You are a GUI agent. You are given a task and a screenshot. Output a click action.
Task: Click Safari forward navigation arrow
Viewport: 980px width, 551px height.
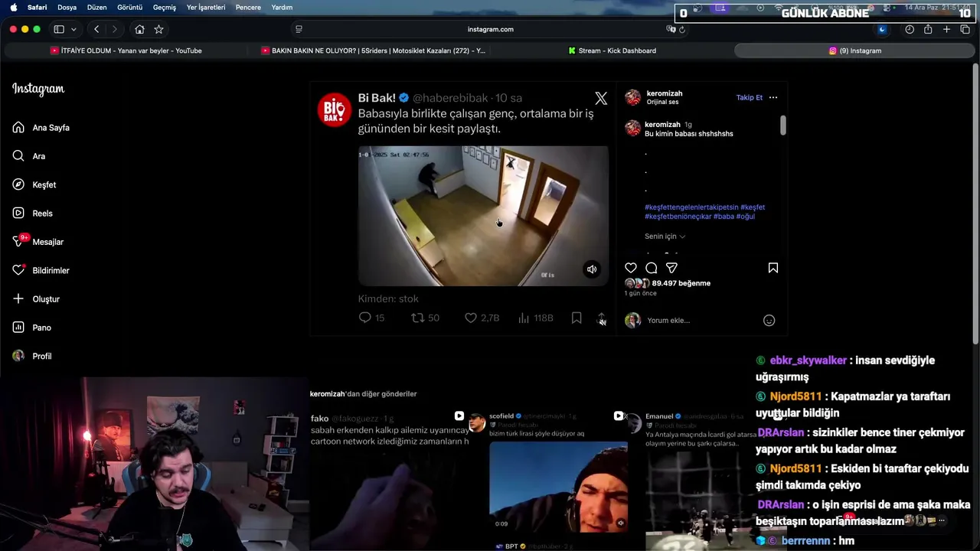coord(115,29)
